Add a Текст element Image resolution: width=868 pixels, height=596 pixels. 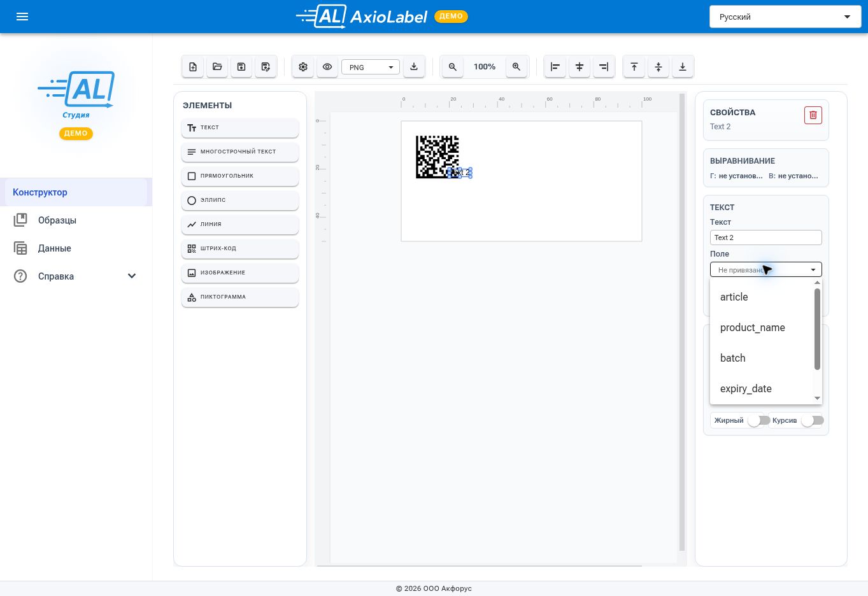coord(240,127)
